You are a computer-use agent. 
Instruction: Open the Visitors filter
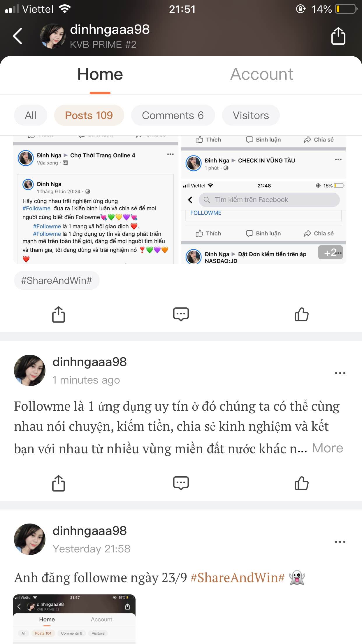[251, 115]
